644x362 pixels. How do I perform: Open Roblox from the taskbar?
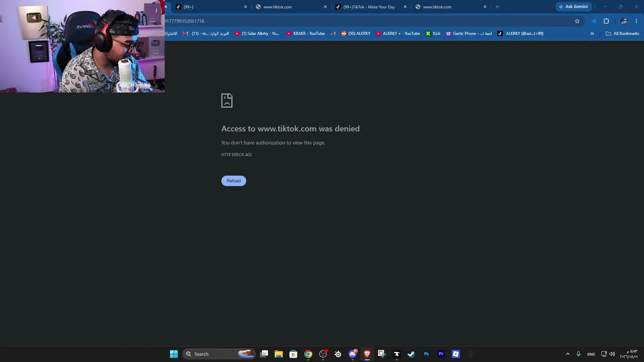(x=456, y=354)
